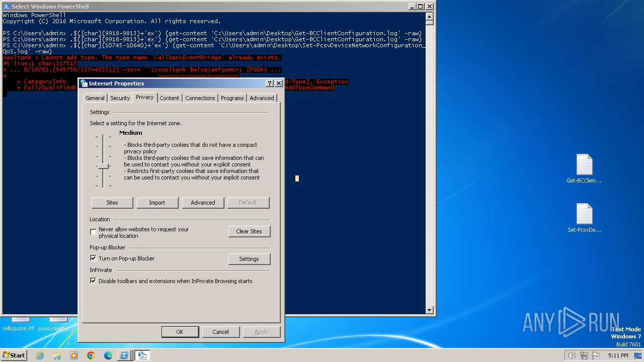Click the 'Medium' privacy level label

point(131,133)
